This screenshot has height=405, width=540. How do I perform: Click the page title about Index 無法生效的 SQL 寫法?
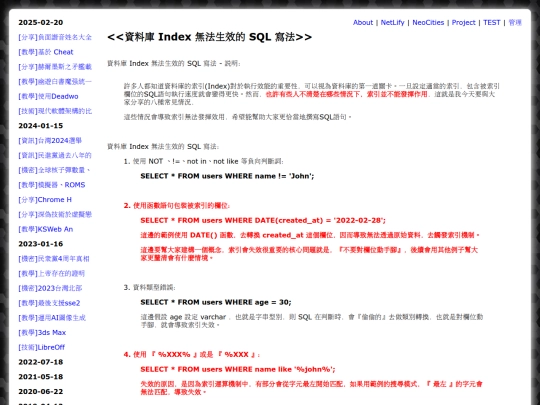click(209, 37)
